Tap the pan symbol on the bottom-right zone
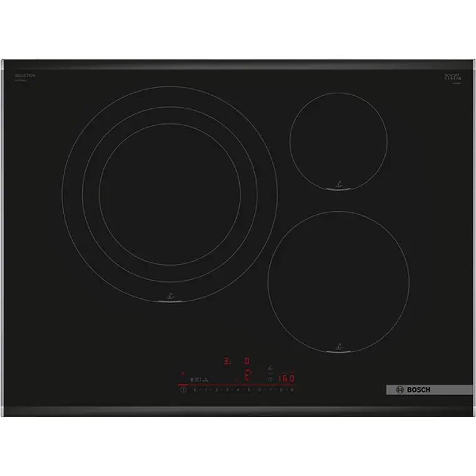The height and width of the screenshot is (476, 476). coord(339,346)
